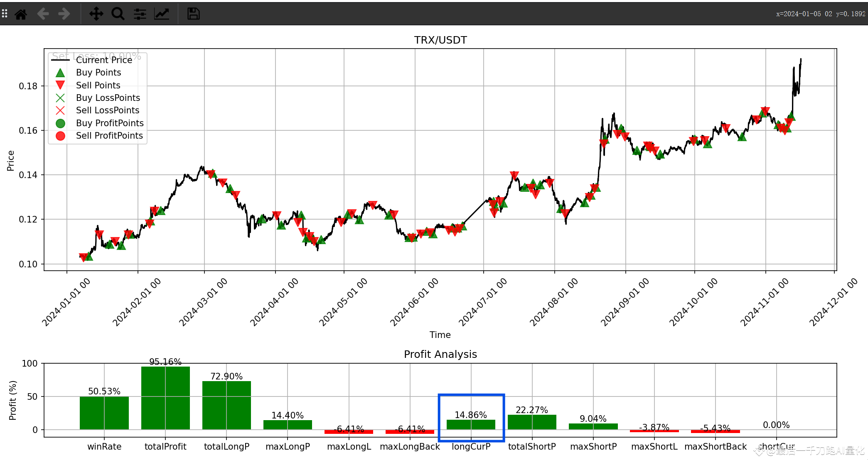Click the TRX/USDT chart title
The height and width of the screenshot is (460, 868).
[440, 40]
